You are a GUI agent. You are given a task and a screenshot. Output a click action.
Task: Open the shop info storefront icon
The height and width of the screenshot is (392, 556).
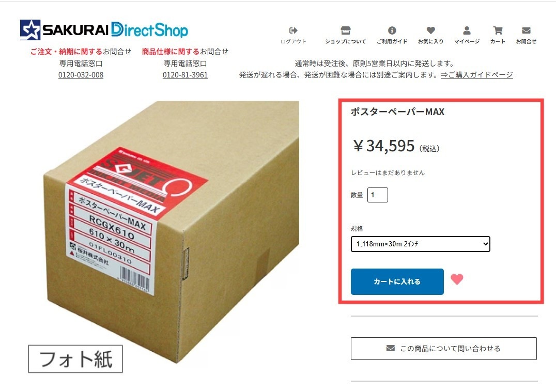[345, 30]
